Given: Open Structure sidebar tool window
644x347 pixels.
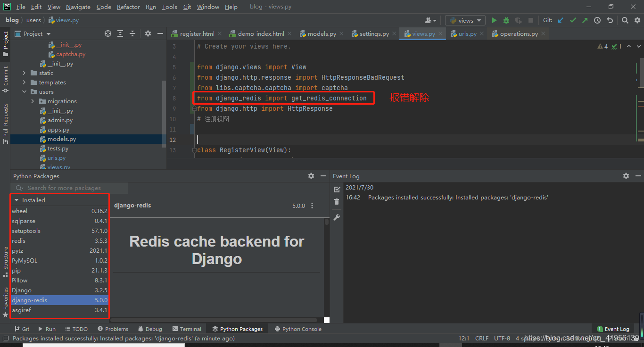Looking at the screenshot, I should 5,262.
